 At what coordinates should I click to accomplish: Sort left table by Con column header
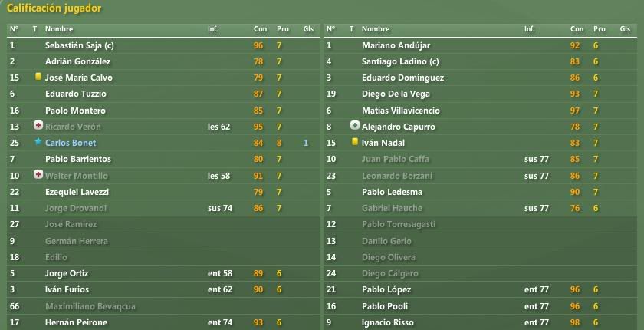[260, 29]
